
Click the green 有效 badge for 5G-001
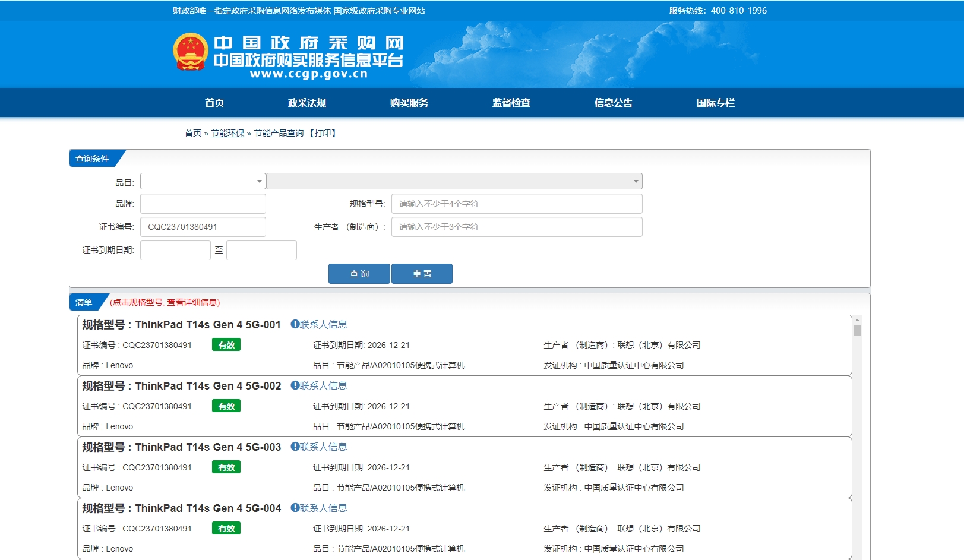click(226, 345)
